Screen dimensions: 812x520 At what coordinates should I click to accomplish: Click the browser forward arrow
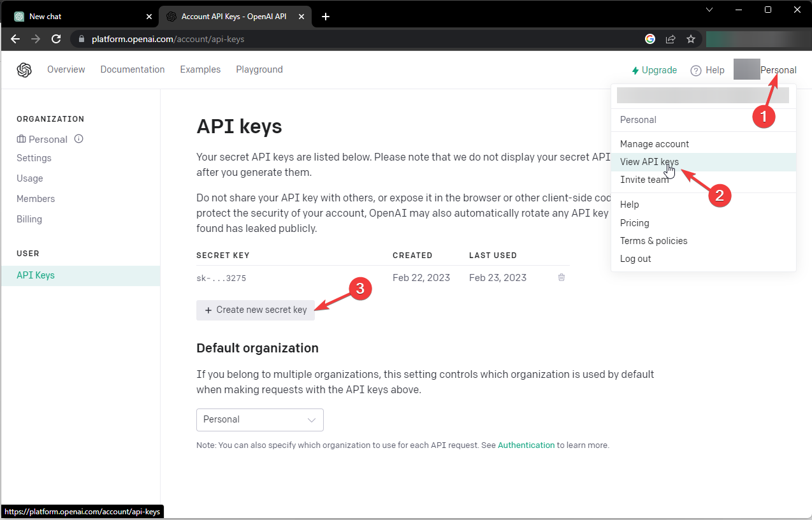36,39
